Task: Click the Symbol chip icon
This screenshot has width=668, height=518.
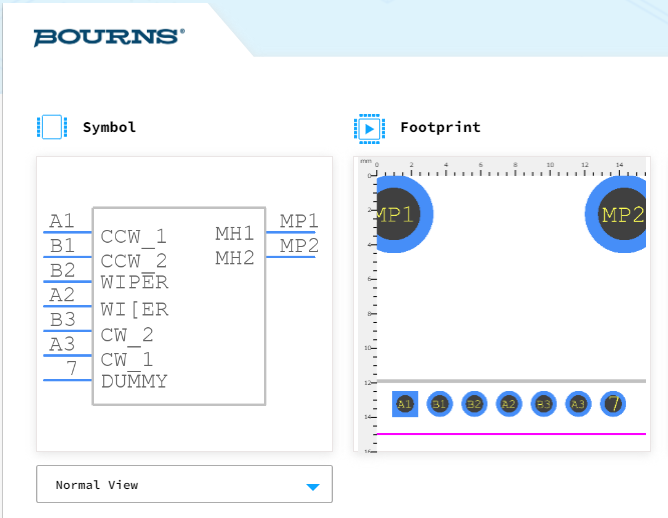Action: (x=52, y=127)
